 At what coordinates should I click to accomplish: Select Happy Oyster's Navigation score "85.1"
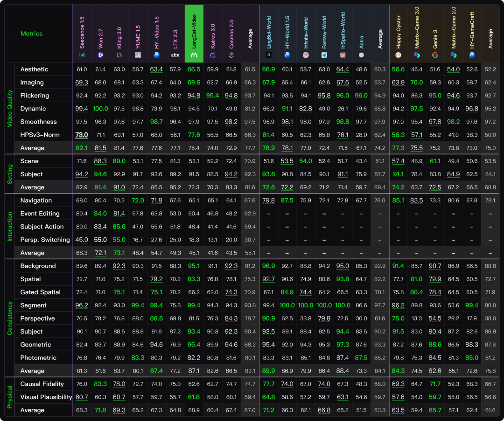pos(398,200)
